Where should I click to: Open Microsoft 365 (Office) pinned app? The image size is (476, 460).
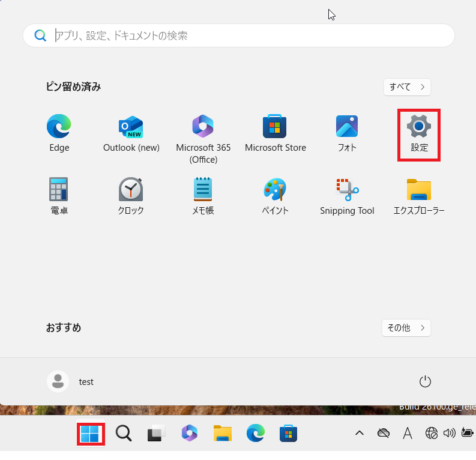click(x=203, y=139)
